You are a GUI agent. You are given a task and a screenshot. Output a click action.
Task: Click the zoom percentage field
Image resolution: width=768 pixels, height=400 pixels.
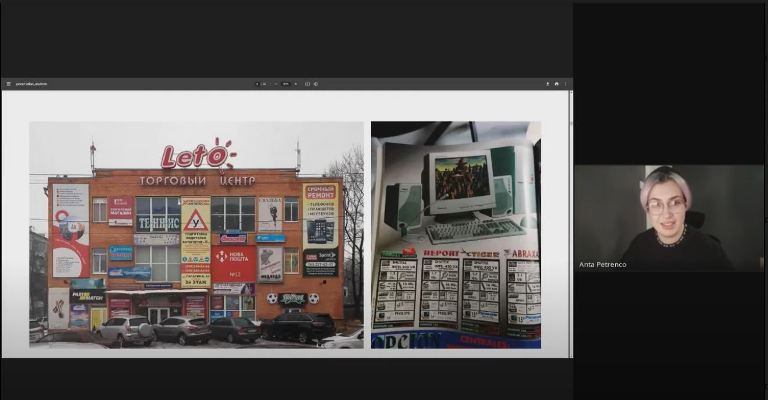tap(286, 84)
